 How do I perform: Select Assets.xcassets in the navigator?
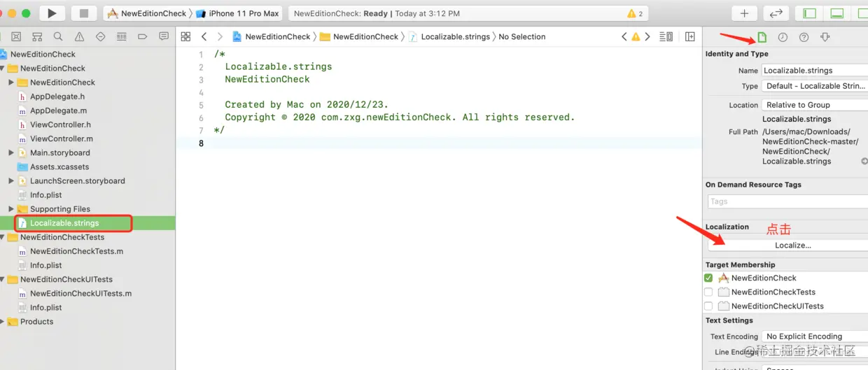[59, 166]
